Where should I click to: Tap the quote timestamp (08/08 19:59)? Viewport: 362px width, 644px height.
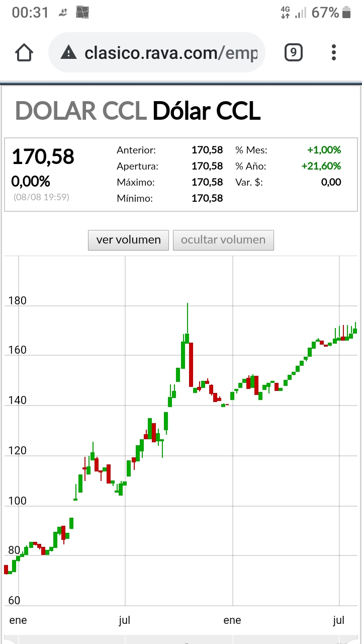41,197
